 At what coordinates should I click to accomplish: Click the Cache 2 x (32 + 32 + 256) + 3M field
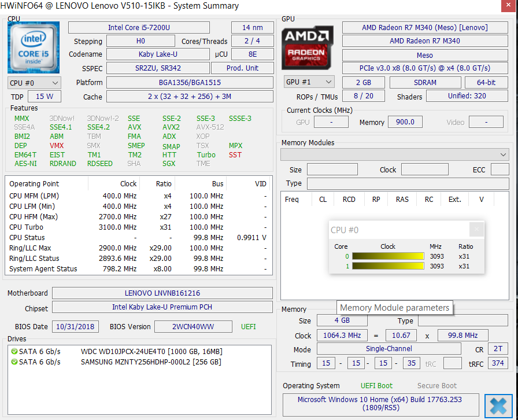tap(190, 97)
